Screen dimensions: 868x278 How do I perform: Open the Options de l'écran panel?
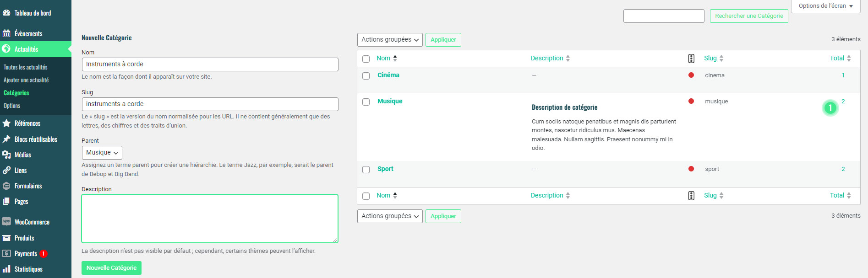coord(825,6)
